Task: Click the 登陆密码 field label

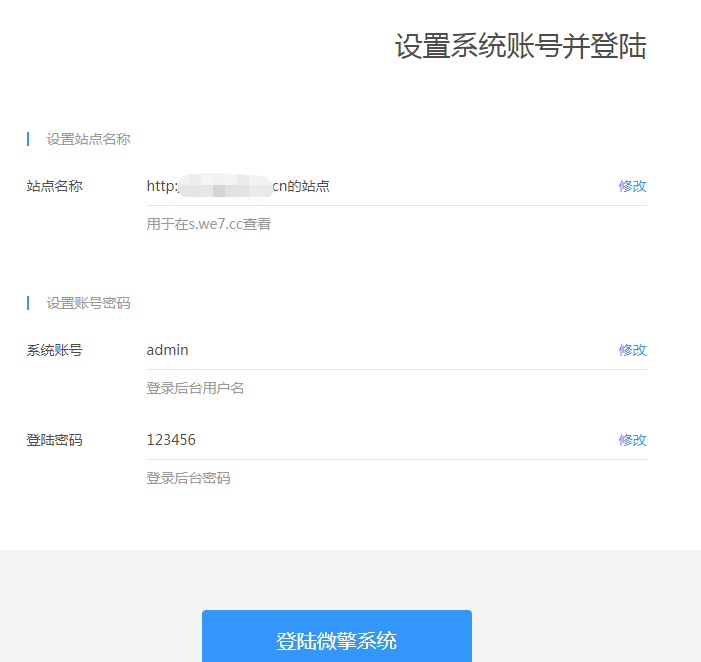Action: point(55,440)
